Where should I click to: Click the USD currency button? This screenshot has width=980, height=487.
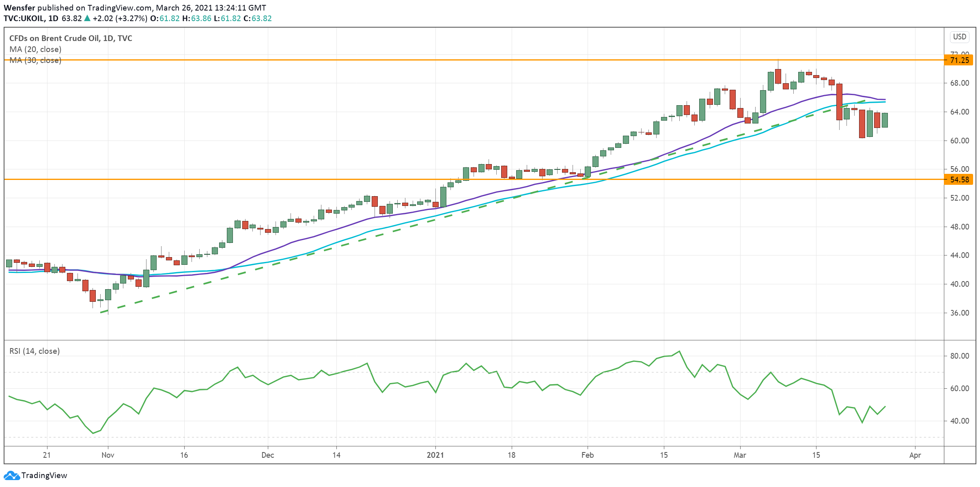click(959, 37)
